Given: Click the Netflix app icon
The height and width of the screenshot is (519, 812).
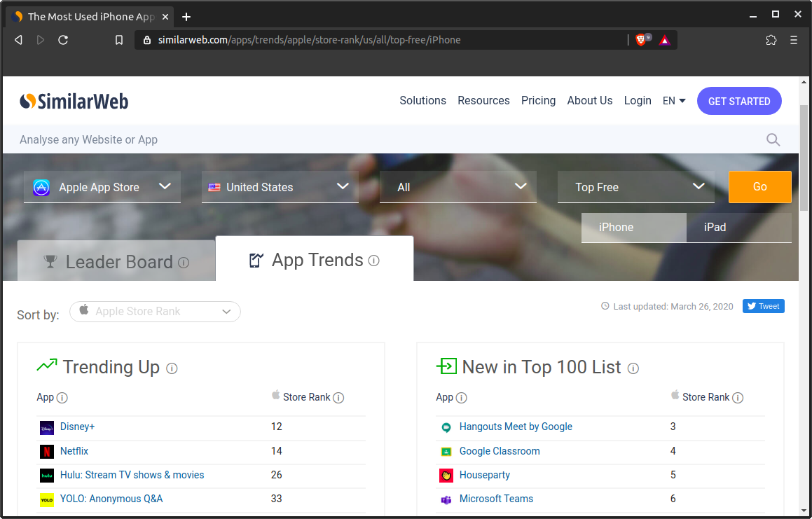Looking at the screenshot, I should 47,452.
